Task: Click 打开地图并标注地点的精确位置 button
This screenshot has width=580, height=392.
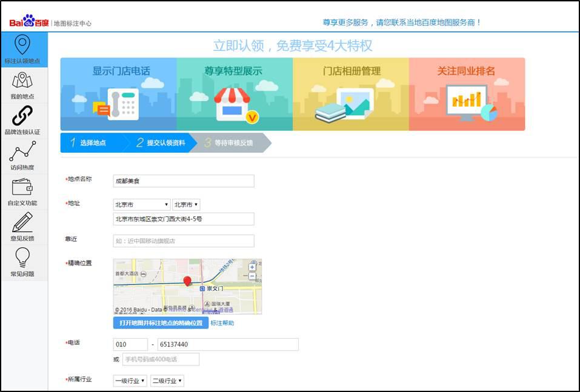Action: (x=162, y=323)
